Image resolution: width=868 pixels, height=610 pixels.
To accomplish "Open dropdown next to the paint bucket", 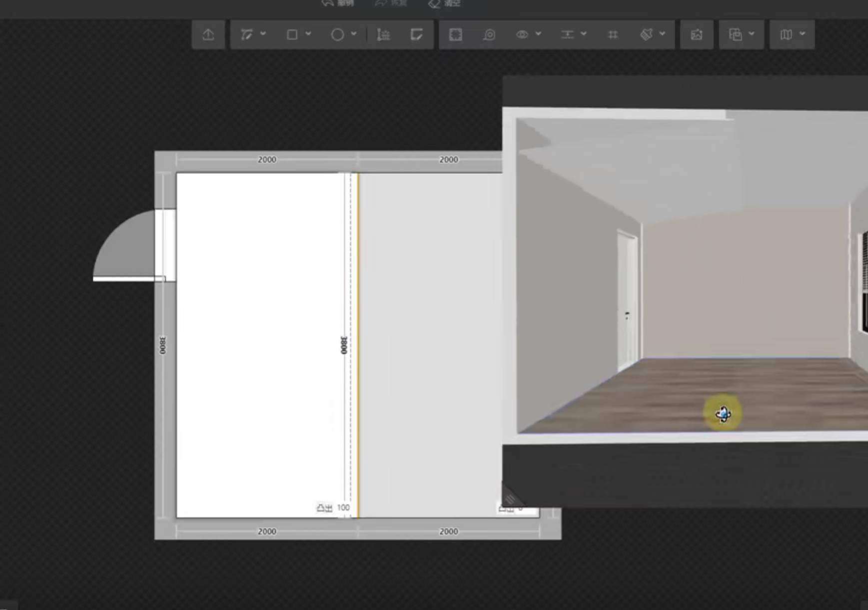I will coord(663,34).
